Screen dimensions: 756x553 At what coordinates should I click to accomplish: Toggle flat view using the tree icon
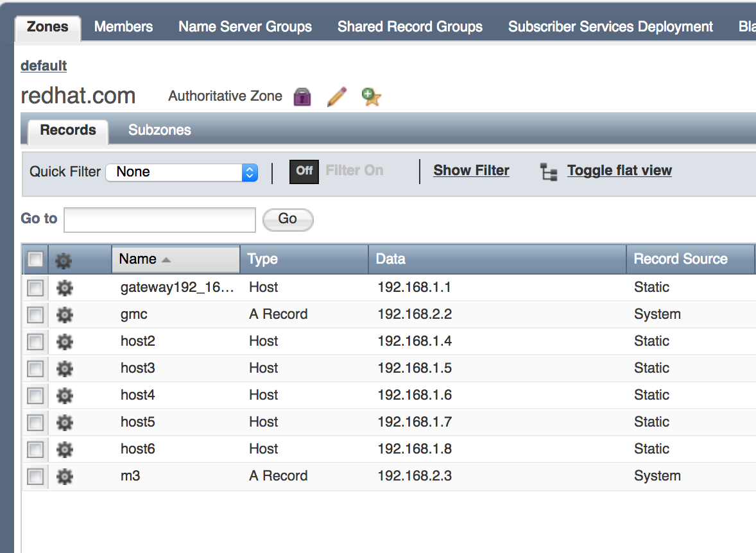point(548,171)
